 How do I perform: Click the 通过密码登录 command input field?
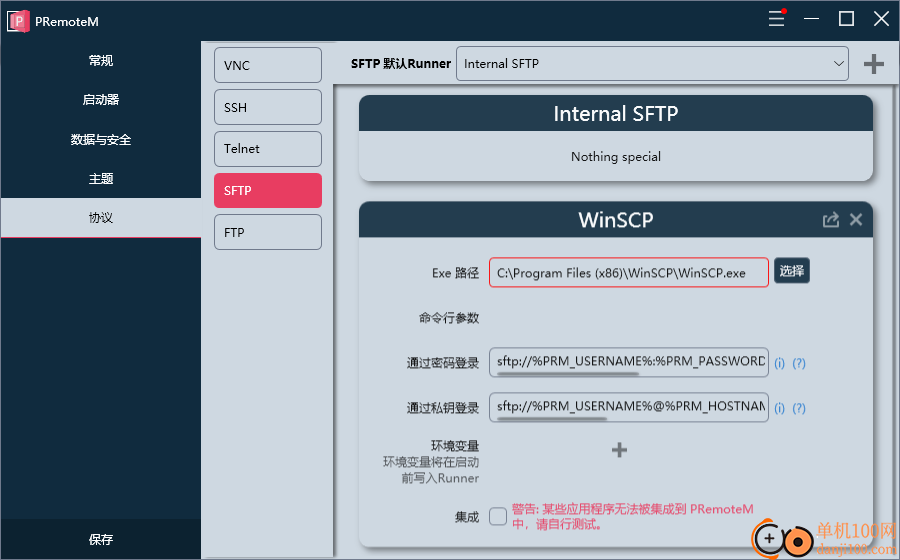tap(629, 362)
